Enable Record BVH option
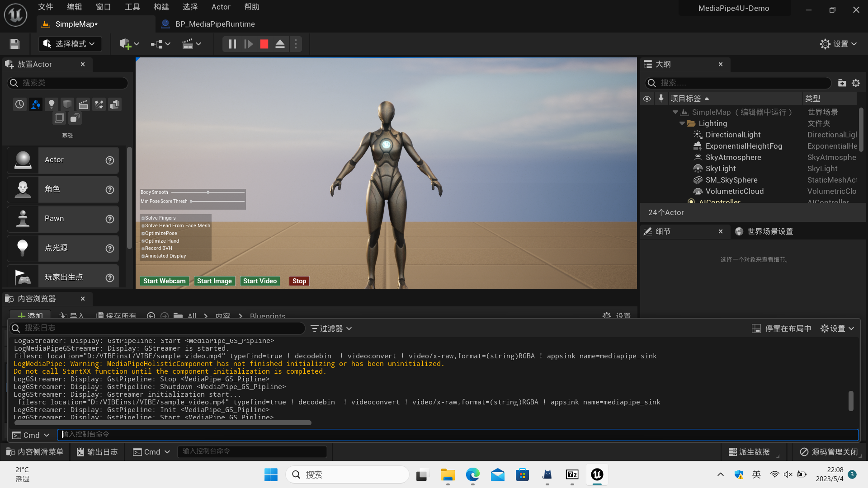Screen dimensions: 868x488 point(143,248)
